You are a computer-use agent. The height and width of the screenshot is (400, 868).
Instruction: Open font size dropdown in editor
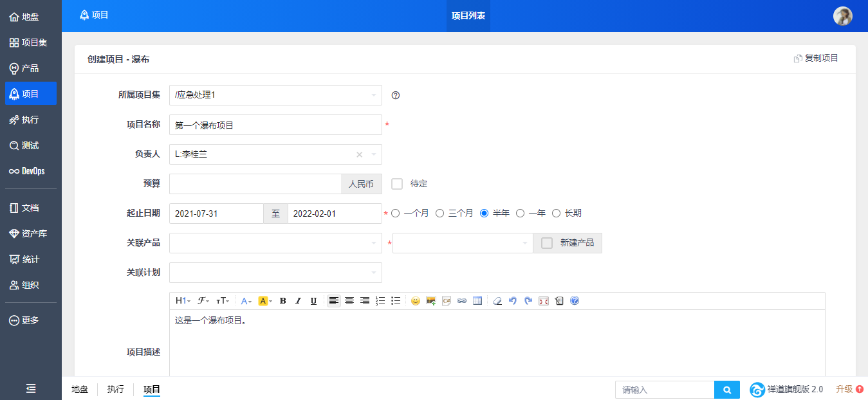(x=223, y=300)
